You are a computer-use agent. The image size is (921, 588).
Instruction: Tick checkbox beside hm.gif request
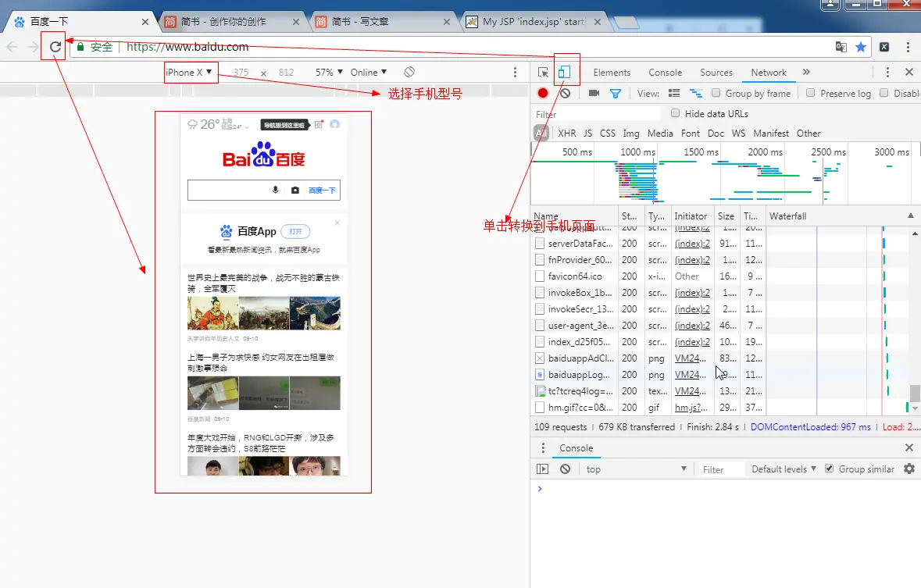coord(540,407)
